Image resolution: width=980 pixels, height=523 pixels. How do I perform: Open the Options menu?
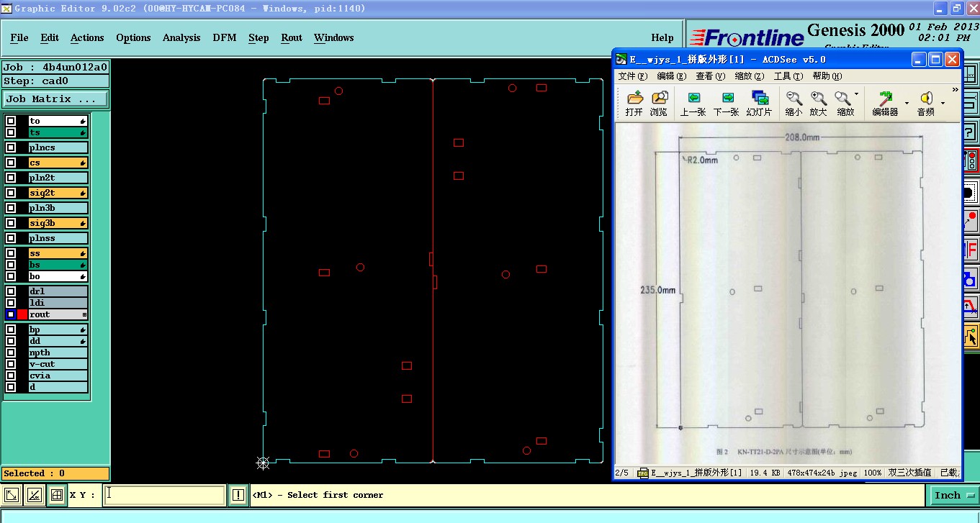133,37
